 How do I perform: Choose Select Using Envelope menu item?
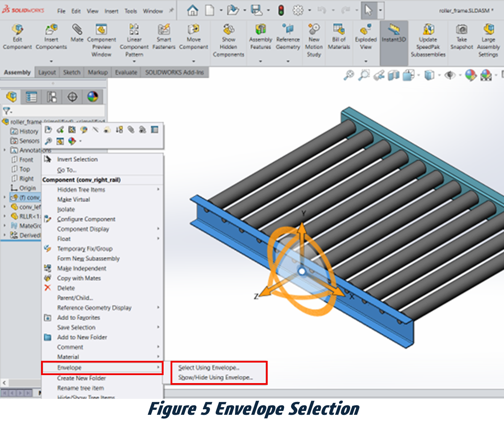208,368
